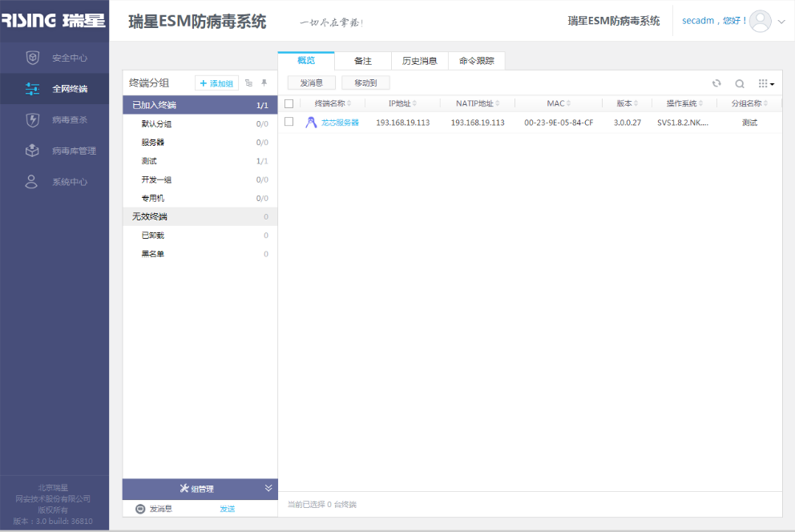This screenshot has height=532, width=795.
Task: Click the refresh icon above terminal table
Action: coord(716,83)
